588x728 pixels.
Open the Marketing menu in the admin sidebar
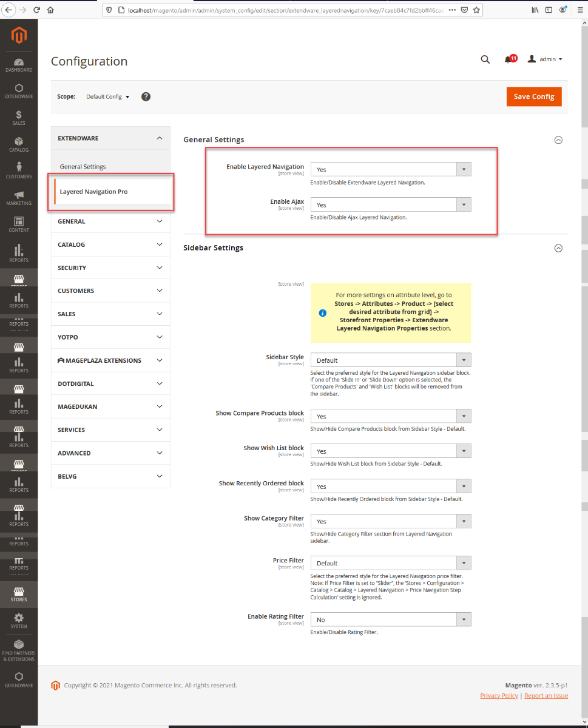click(x=19, y=198)
